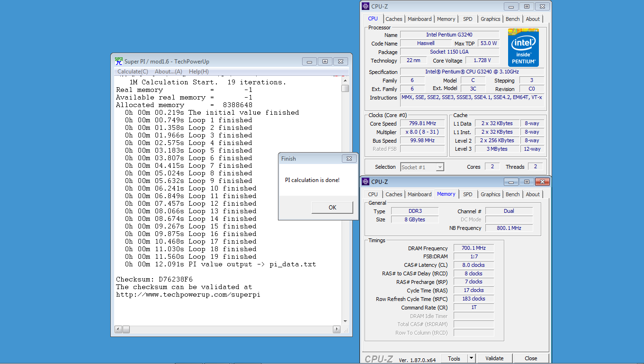The width and height of the screenshot is (644, 364).
Task: Click the Validate button in CPU-Z
Action: (x=494, y=358)
